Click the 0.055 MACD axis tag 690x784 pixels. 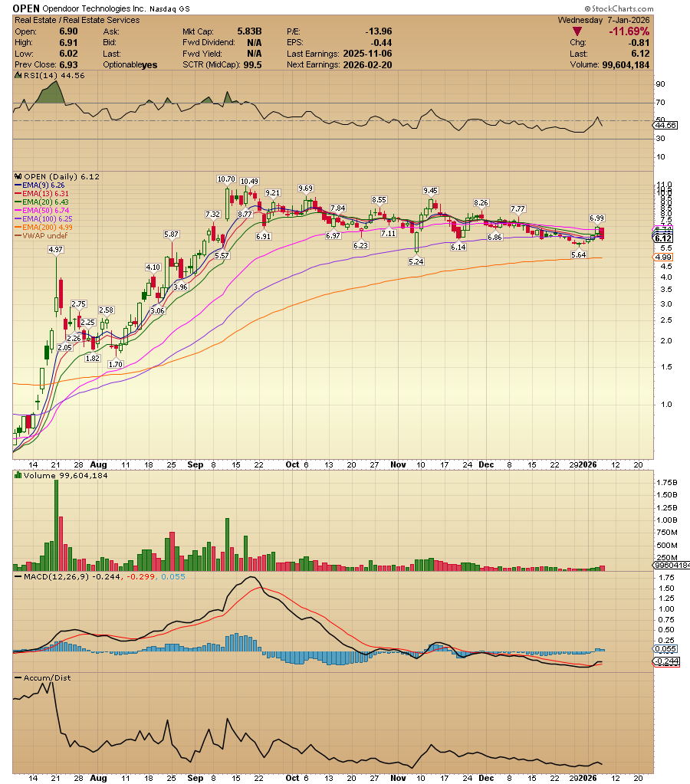click(665, 649)
